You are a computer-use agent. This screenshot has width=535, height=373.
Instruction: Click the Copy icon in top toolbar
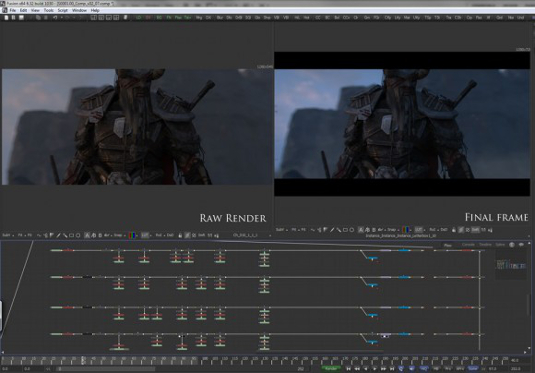(38, 17)
